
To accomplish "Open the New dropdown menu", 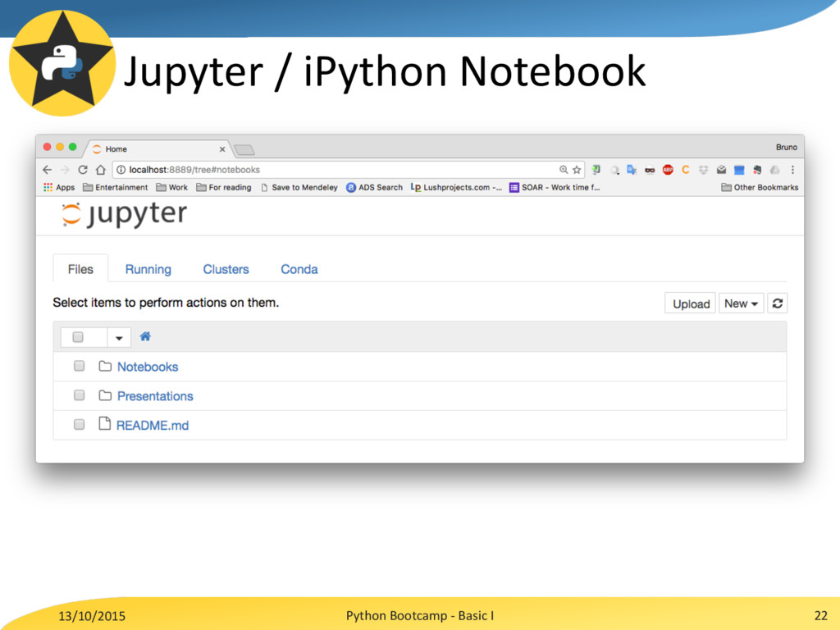I will click(741, 304).
